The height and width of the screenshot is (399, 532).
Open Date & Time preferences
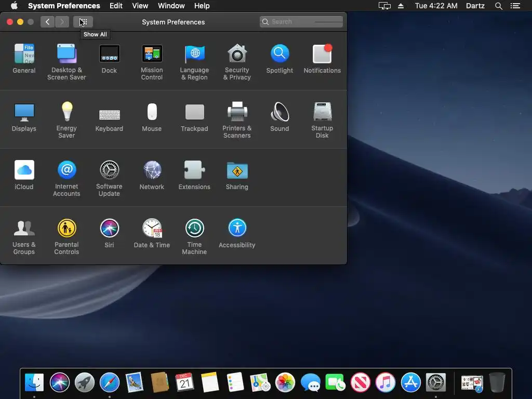point(152,233)
